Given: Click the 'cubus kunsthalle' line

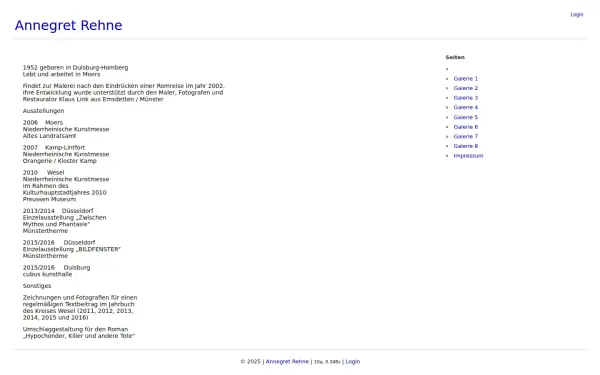Looking at the screenshot, I should tap(47, 274).
